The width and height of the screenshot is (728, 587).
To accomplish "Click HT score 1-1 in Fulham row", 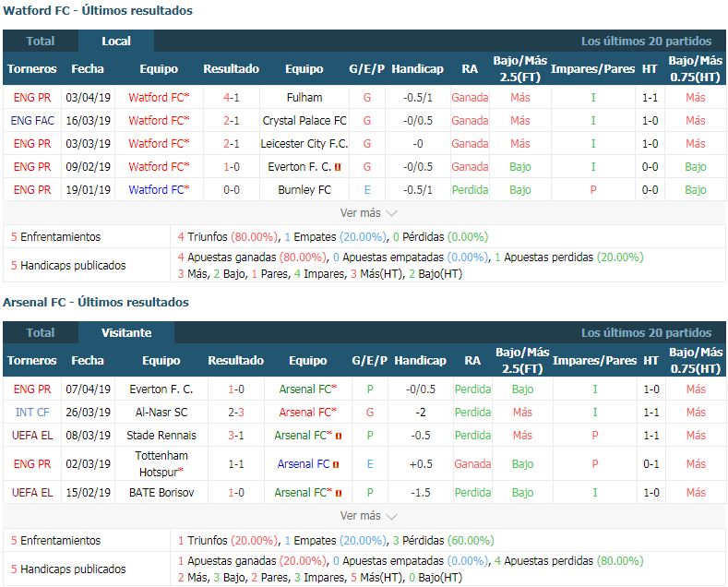I will click(x=650, y=98).
